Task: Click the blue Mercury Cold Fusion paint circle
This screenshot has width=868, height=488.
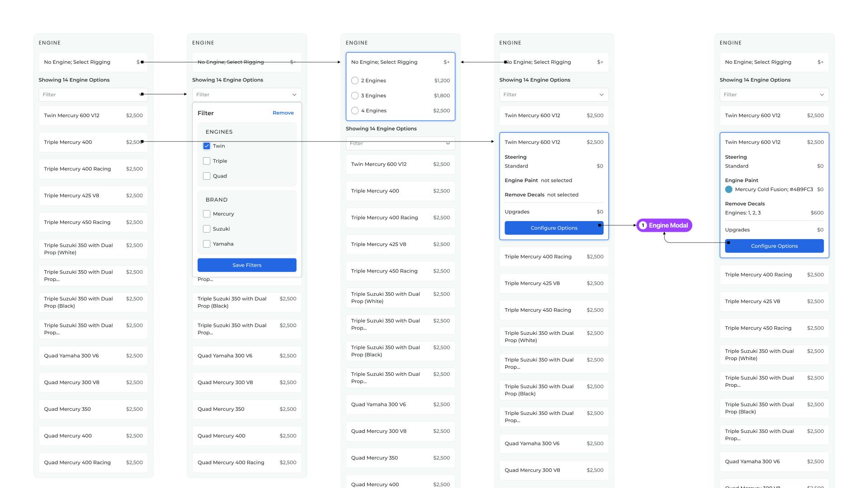Action: [x=729, y=189]
